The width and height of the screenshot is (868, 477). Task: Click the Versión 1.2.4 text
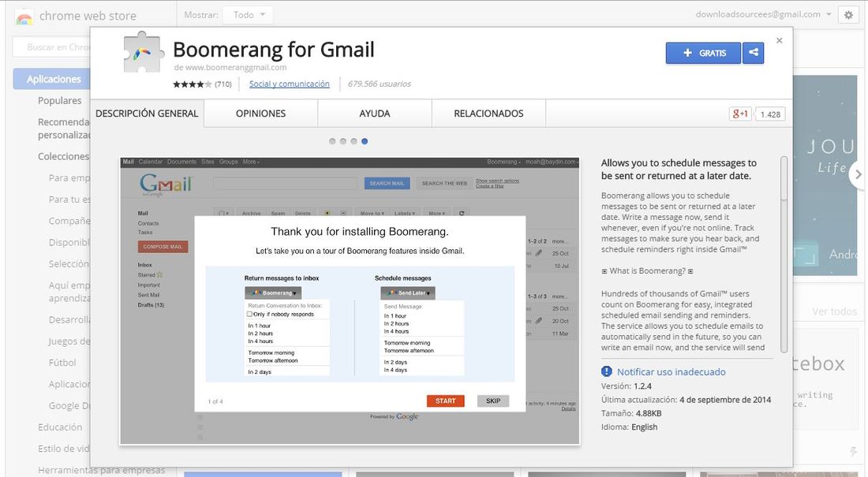click(626, 386)
